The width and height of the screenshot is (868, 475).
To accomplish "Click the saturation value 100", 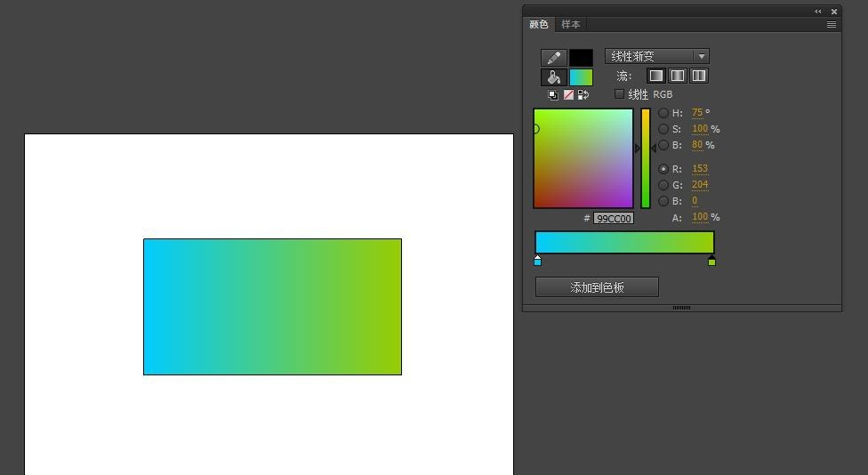I will pos(700,128).
